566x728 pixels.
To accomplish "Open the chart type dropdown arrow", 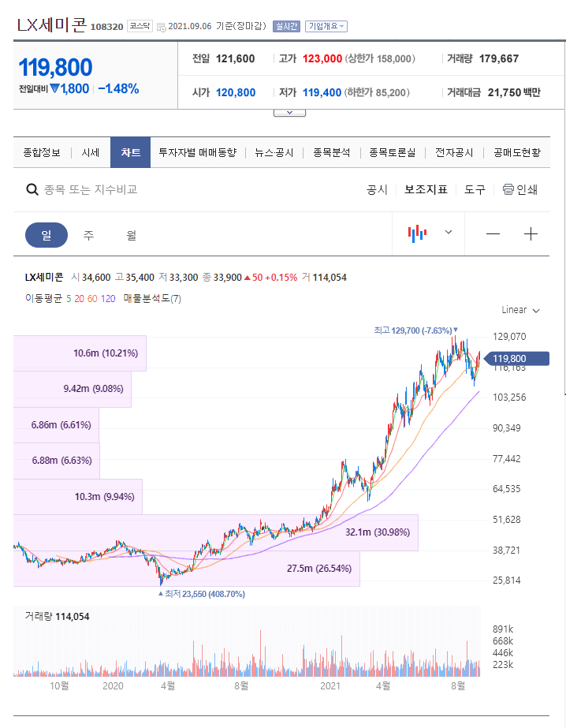I will coord(449,232).
